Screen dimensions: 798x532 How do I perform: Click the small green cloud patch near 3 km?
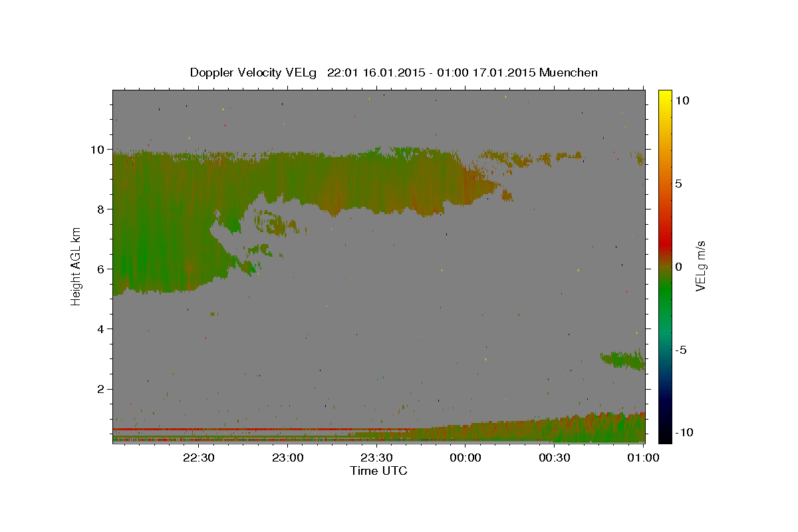(x=623, y=360)
